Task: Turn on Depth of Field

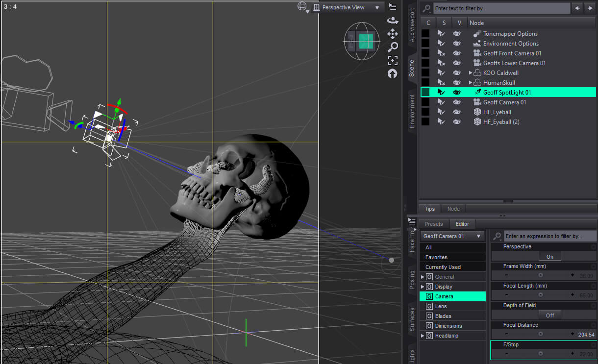Action: (550, 315)
